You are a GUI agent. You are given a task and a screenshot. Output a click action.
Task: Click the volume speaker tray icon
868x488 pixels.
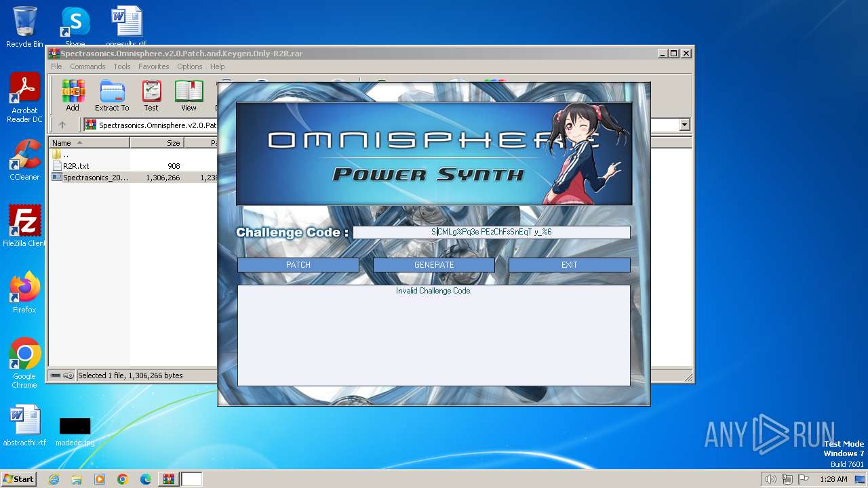point(770,479)
